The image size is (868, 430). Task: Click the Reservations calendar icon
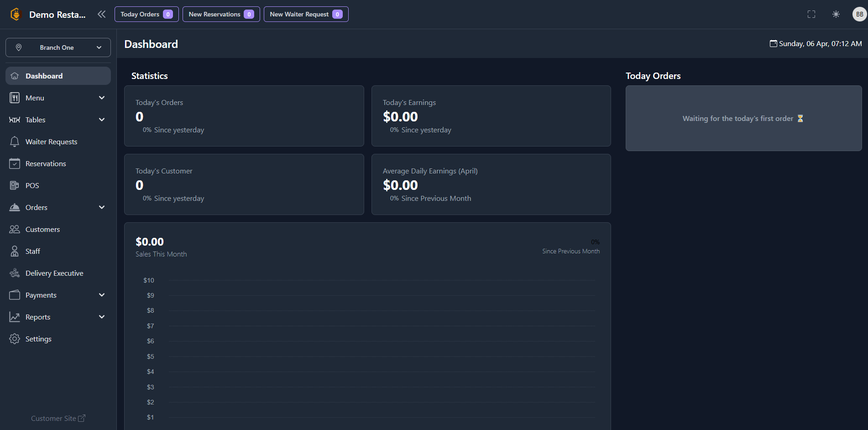coord(15,163)
